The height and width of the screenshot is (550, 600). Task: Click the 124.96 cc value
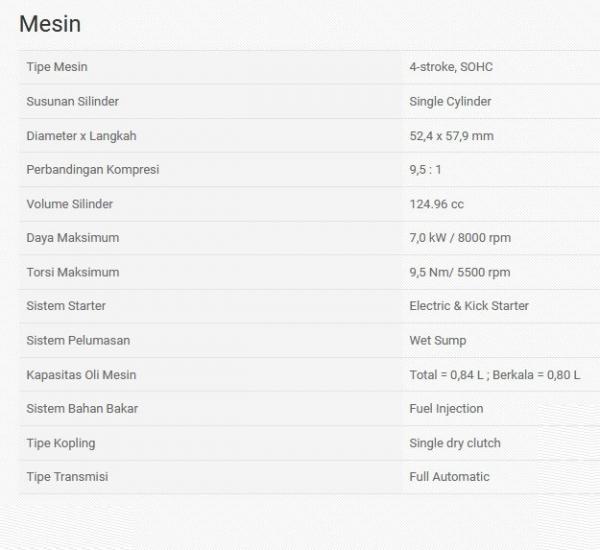436,204
